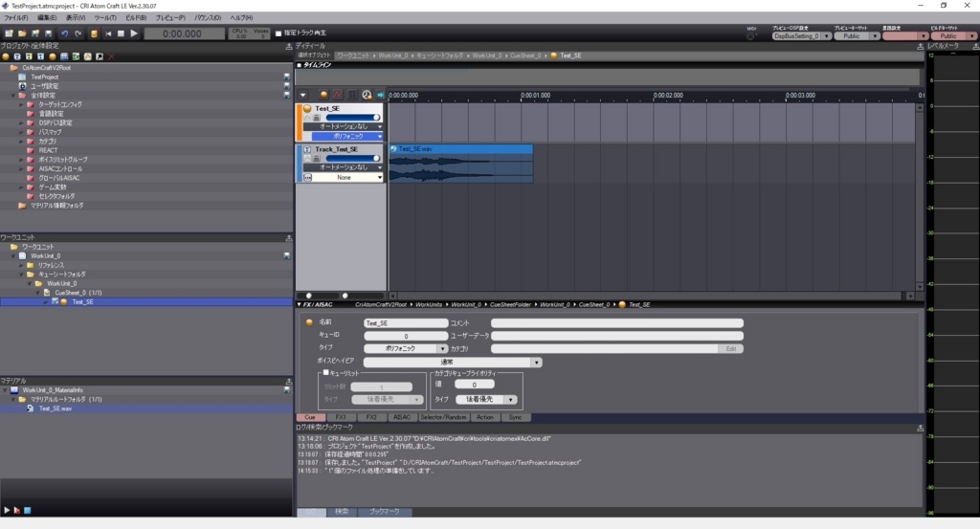Click the Edit button next to Category field
This screenshot has width=980, height=529.
pos(730,348)
